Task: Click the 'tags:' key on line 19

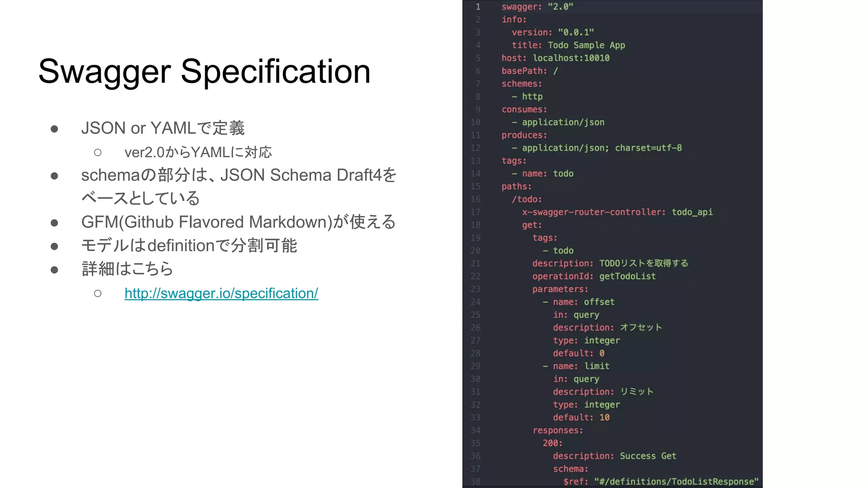Action: (x=545, y=238)
